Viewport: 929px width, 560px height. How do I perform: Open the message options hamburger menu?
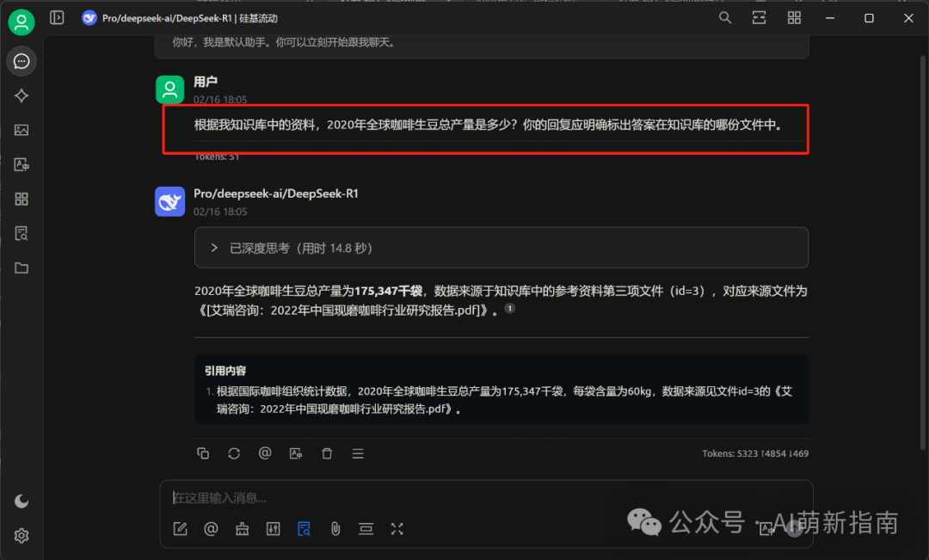tap(358, 453)
